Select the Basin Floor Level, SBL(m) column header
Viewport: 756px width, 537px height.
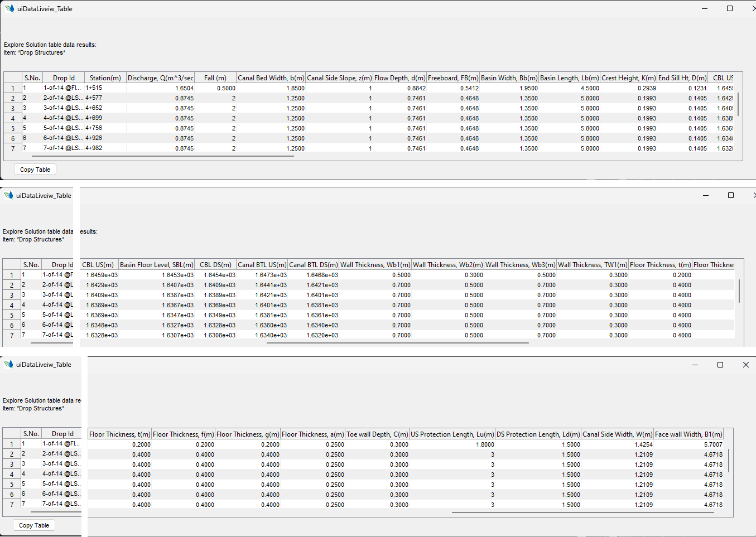pyautogui.click(x=157, y=265)
